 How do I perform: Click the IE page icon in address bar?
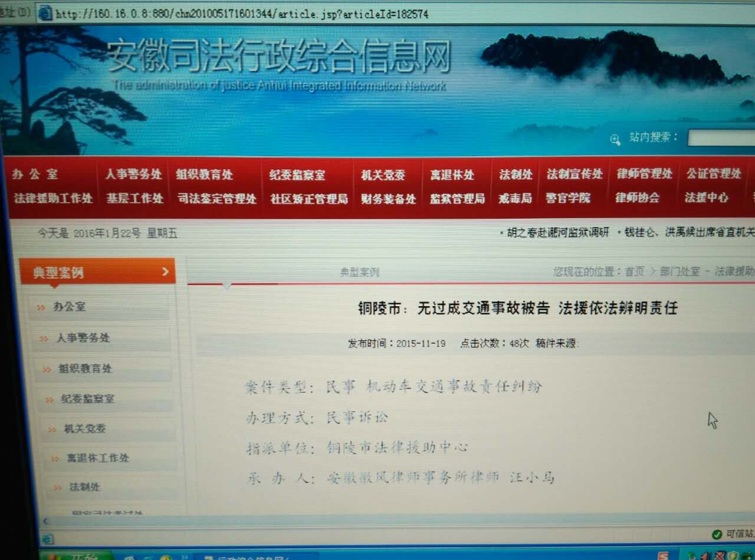(x=45, y=13)
